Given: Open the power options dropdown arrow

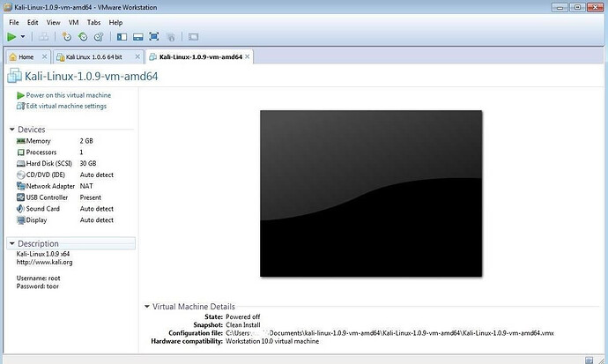Looking at the screenshot, I should point(23,37).
